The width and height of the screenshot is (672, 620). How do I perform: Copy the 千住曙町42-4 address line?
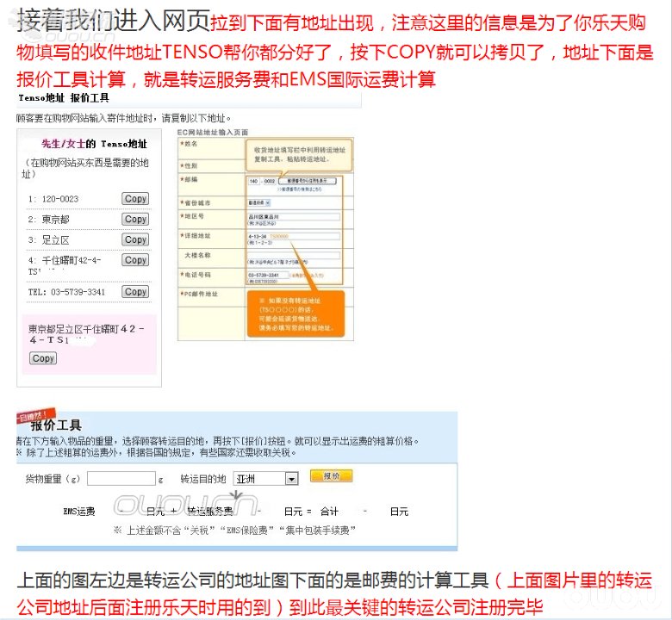[135, 260]
